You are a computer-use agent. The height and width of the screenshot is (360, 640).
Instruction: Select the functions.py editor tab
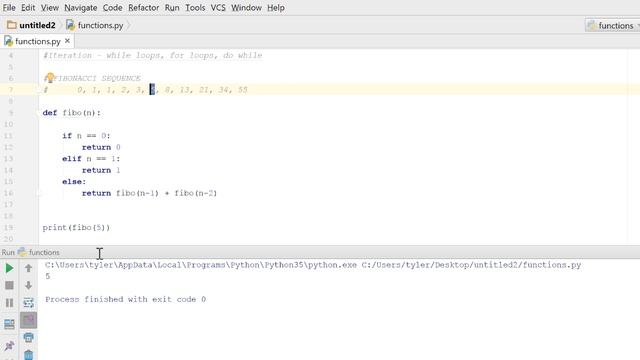point(37,41)
